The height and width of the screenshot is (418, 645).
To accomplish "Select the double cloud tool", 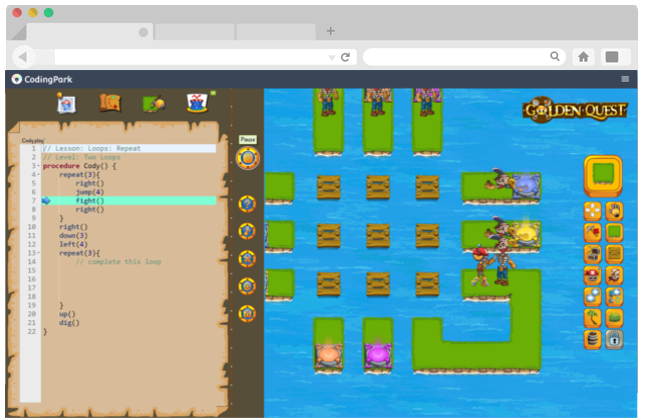I will point(593,297).
